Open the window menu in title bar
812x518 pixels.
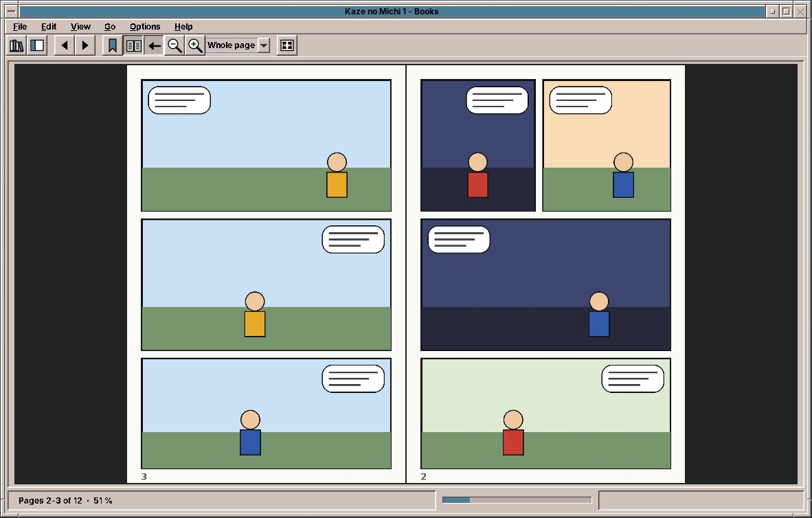coord(11,11)
